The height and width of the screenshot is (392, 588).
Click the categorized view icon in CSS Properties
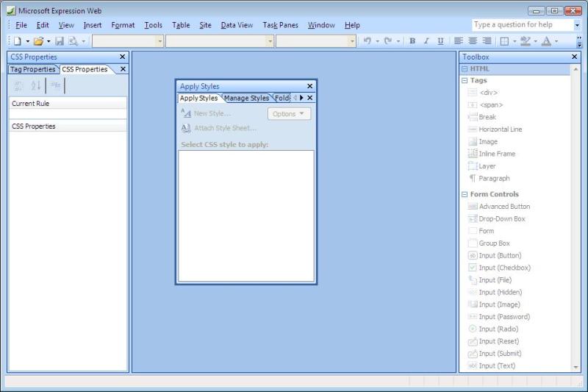point(18,86)
